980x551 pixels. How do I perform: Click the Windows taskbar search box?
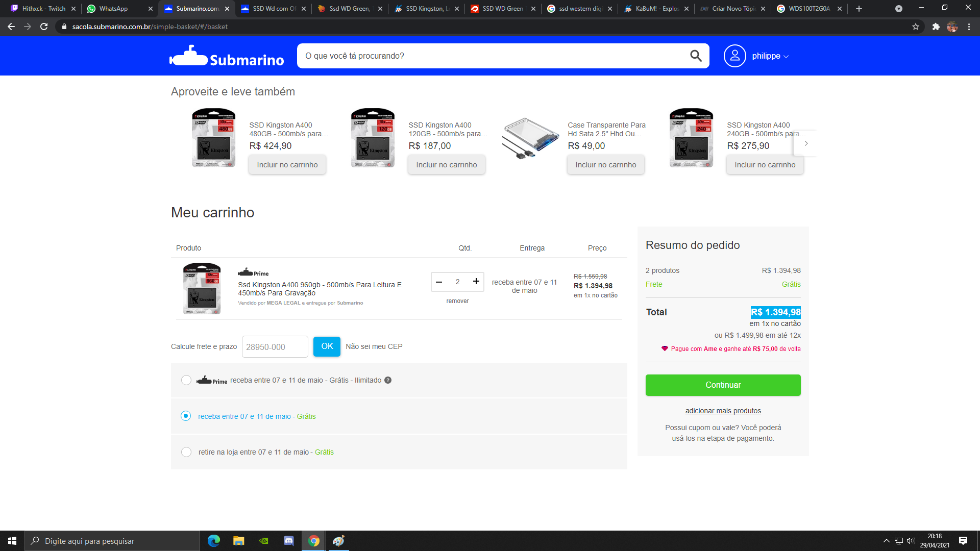[112, 541]
